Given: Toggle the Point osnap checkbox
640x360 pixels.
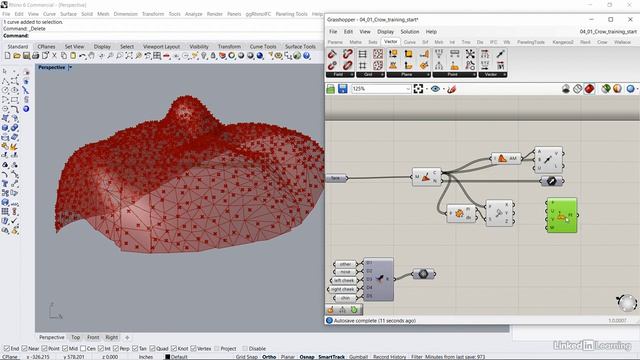Looking at the screenshot, I should tap(44, 349).
